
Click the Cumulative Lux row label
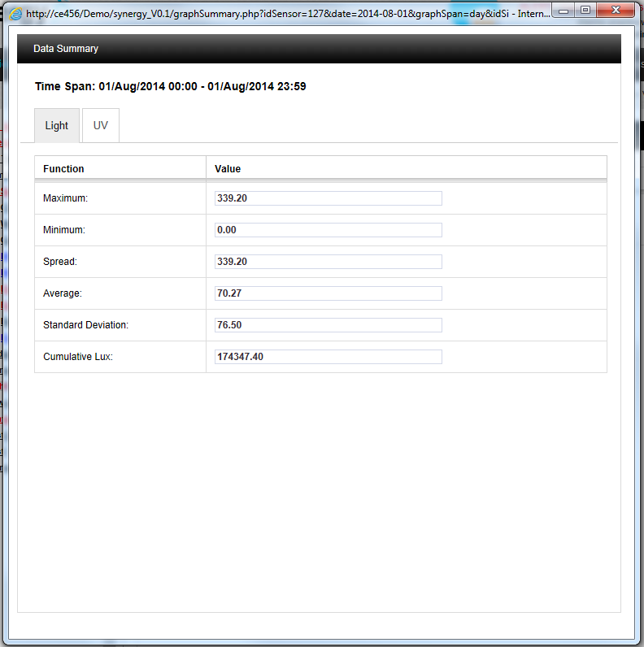coord(78,357)
